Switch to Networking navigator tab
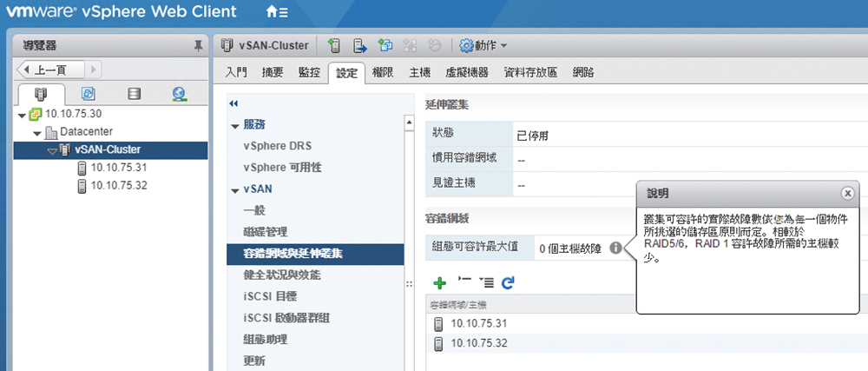The width and height of the screenshot is (868, 371). [178, 94]
